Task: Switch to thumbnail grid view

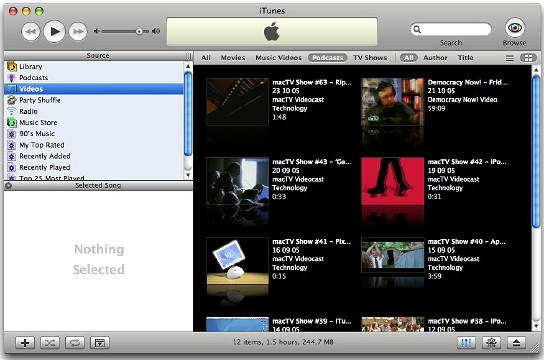Action: (528, 58)
